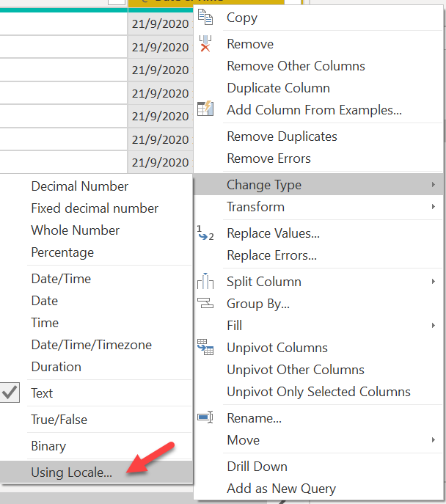Choose Drill Down
This screenshot has height=504, width=446.
pyautogui.click(x=257, y=467)
